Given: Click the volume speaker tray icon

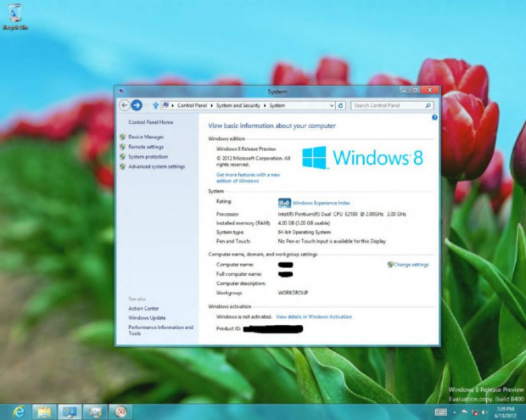Looking at the screenshot, I should [484, 412].
